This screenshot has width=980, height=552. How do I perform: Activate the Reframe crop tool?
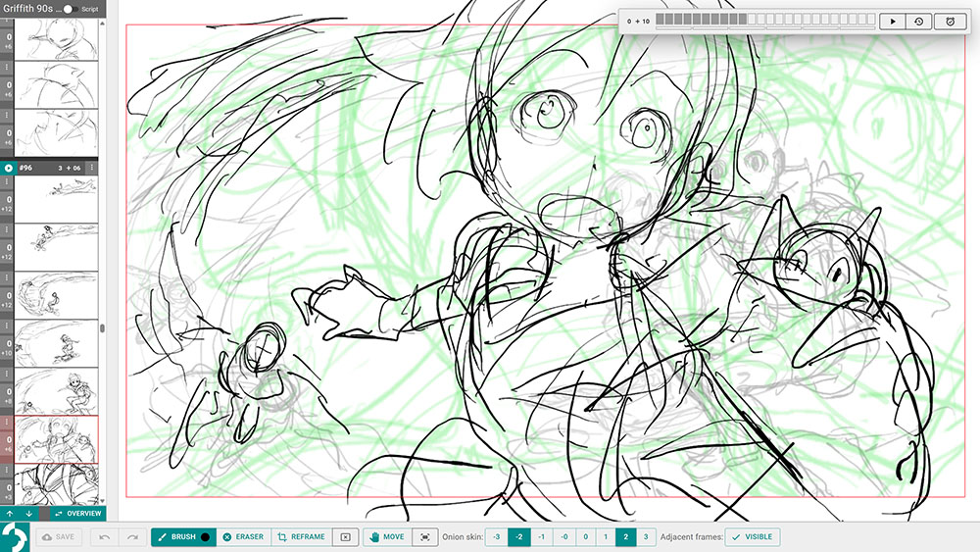point(300,537)
